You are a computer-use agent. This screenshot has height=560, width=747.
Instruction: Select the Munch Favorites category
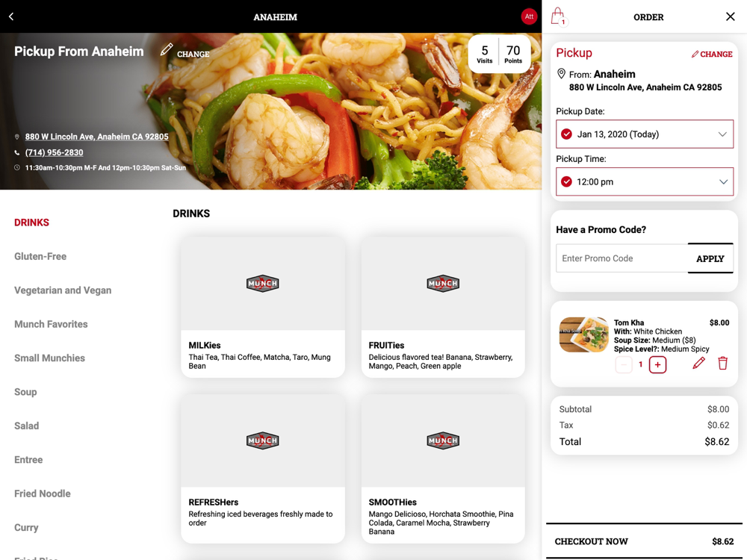click(51, 324)
